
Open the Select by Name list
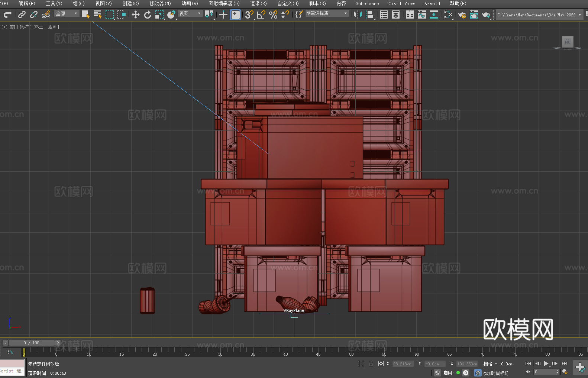coord(97,14)
